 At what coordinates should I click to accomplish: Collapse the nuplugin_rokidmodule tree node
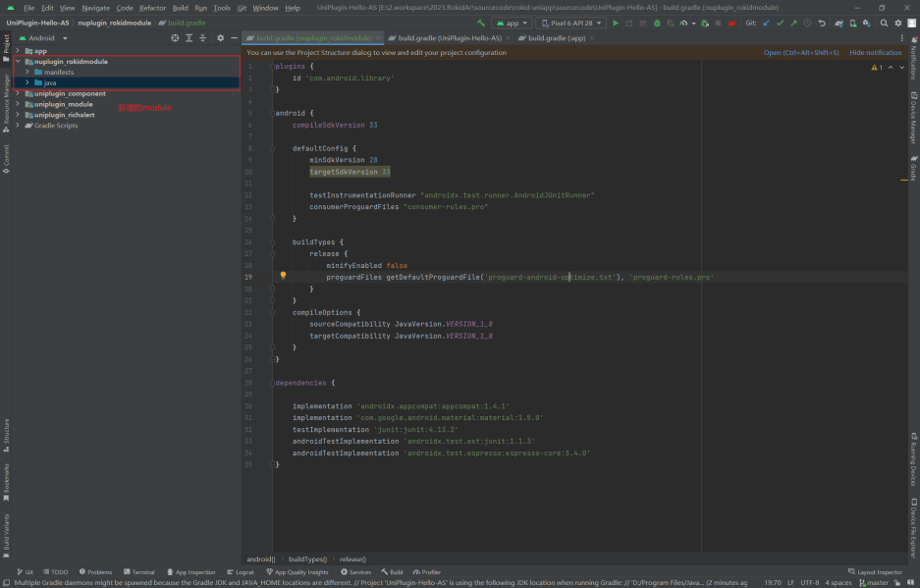18,61
